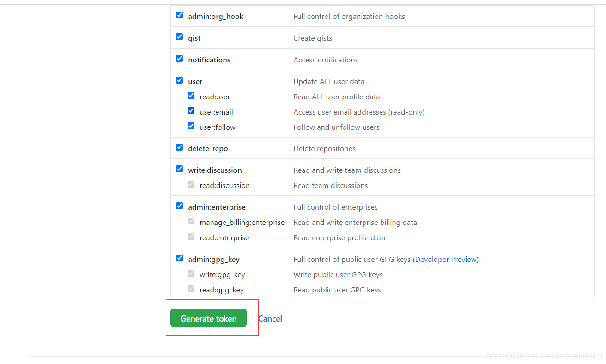
Task: Click the write:gpg_key label
Action: pyautogui.click(x=222, y=275)
